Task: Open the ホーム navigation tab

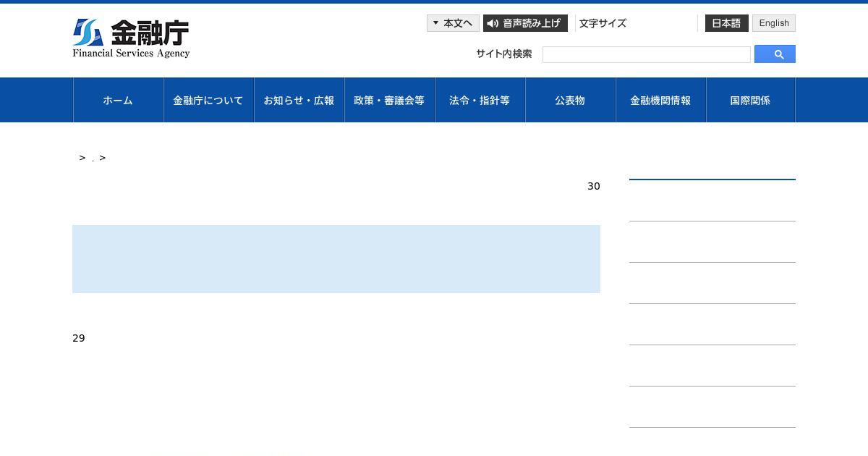Action: (118, 100)
